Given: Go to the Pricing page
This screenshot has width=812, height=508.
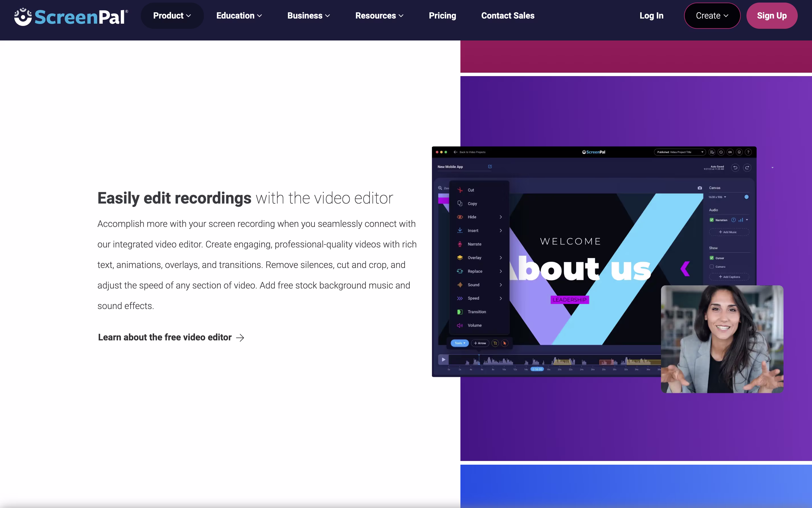Looking at the screenshot, I should coord(442,15).
